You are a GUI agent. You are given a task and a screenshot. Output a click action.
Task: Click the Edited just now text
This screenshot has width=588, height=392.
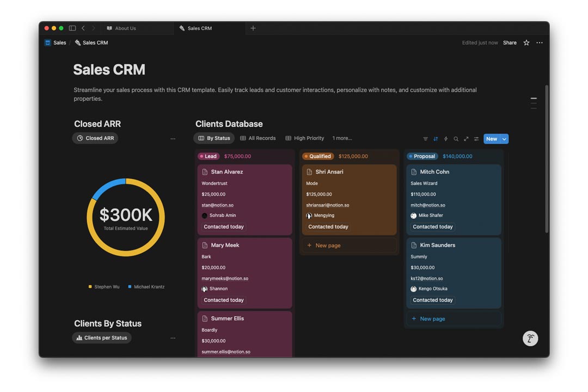[x=480, y=43]
